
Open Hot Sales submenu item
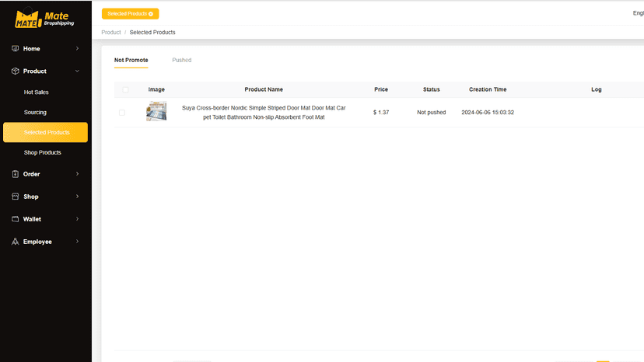pyautogui.click(x=36, y=92)
